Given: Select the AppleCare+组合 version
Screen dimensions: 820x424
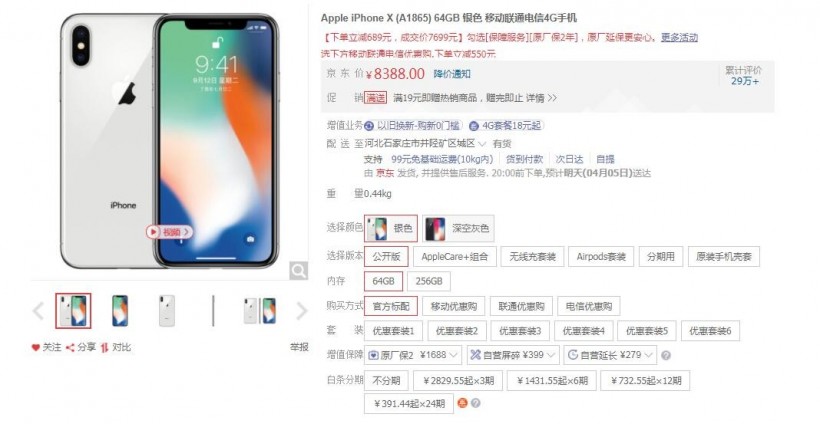Looking at the screenshot, I should [x=454, y=257].
